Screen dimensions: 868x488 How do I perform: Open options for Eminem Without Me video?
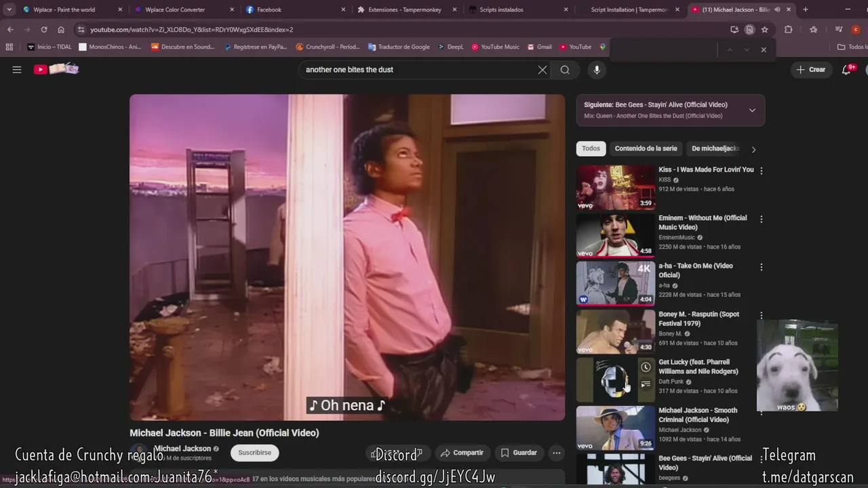tap(761, 219)
